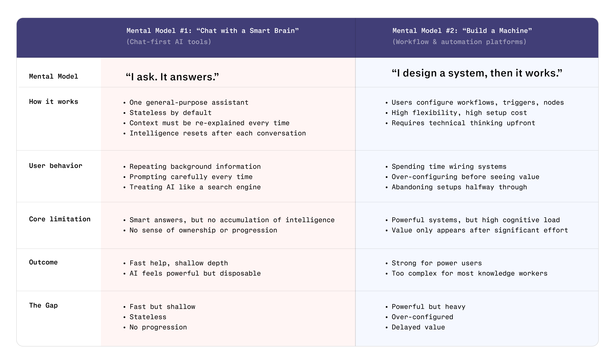
Task: Click the quote "I design a system, then it works."
Action: 477,73
